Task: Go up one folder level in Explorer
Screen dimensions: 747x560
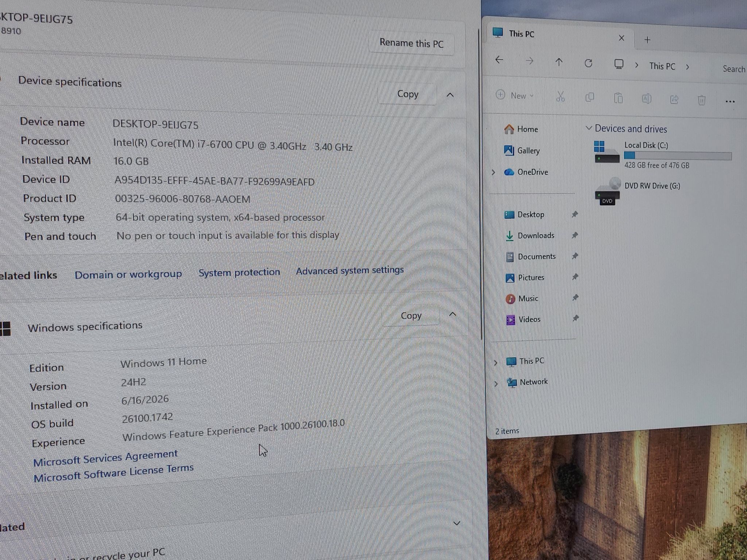Action: coord(559,62)
